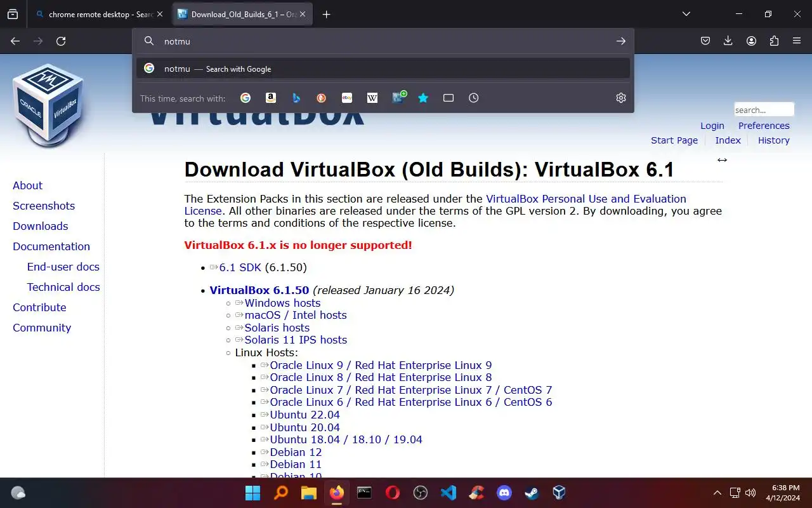Search this time with Google engine icon
Image resolution: width=812 pixels, height=508 pixels.
click(x=246, y=98)
